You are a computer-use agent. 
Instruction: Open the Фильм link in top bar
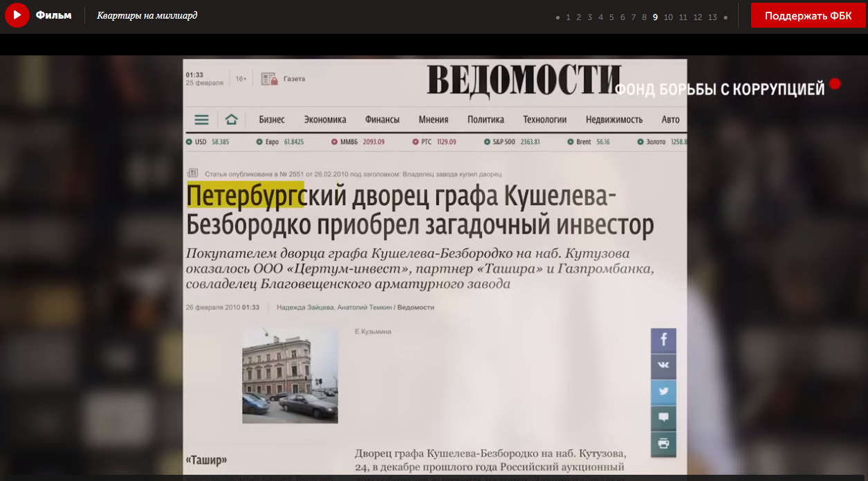click(54, 15)
